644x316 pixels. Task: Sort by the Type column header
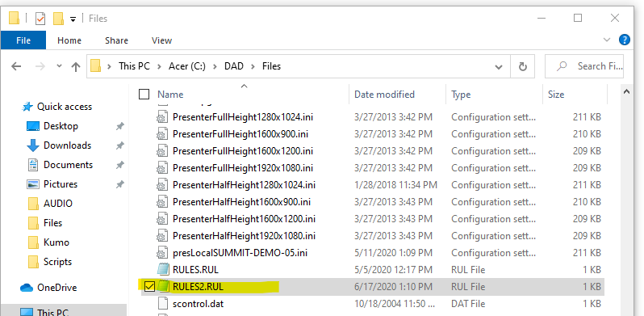(461, 95)
